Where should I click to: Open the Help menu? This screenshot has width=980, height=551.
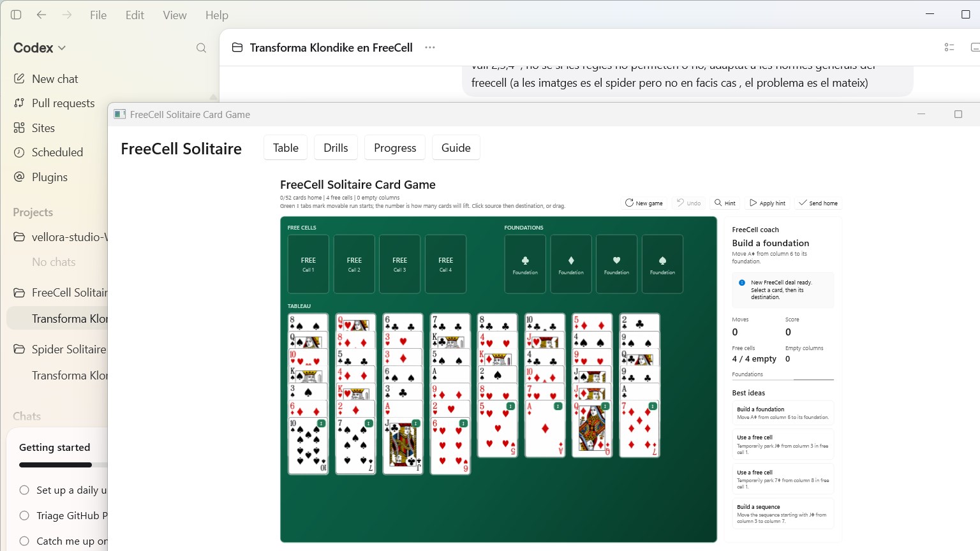[217, 15]
